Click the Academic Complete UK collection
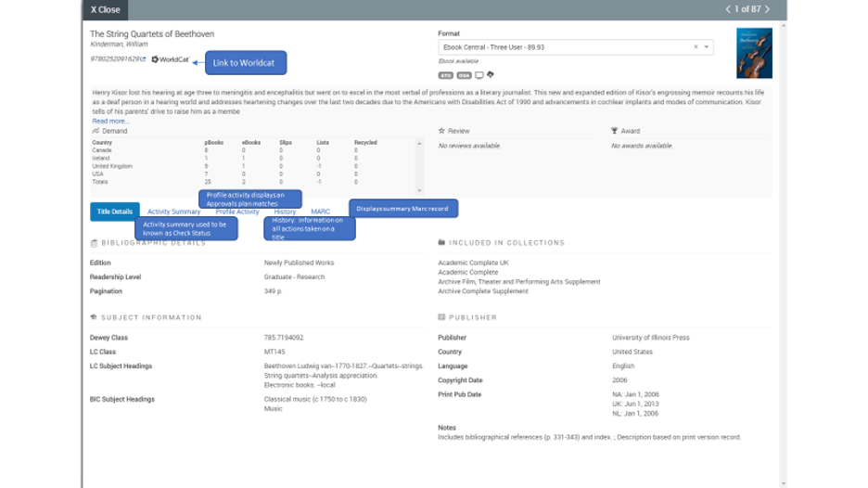This screenshot has height=488, width=868. (x=473, y=263)
